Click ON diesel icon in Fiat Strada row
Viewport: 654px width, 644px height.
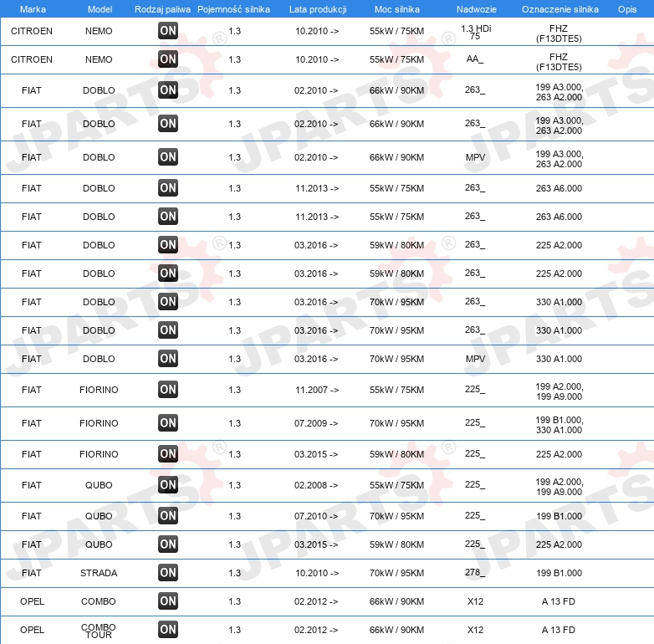coord(168,572)
